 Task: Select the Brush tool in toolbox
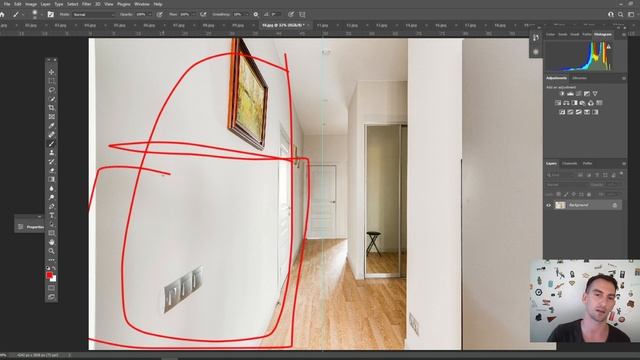point(51,144)
